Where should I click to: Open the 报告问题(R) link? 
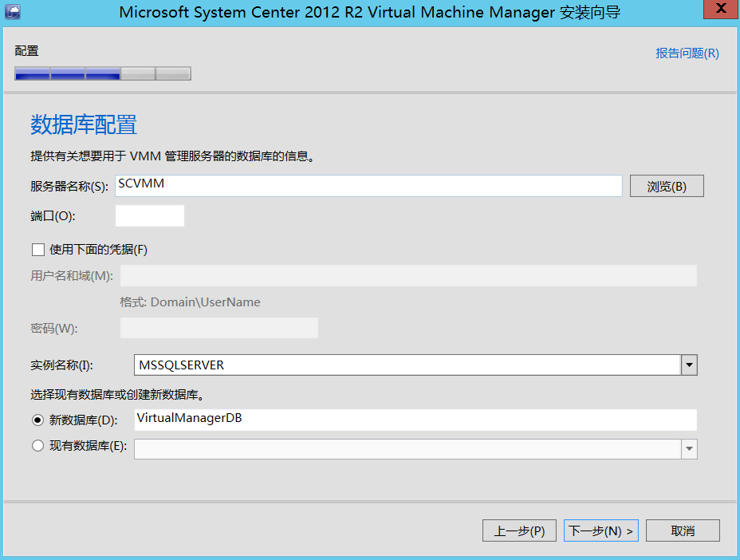(687, 53)
